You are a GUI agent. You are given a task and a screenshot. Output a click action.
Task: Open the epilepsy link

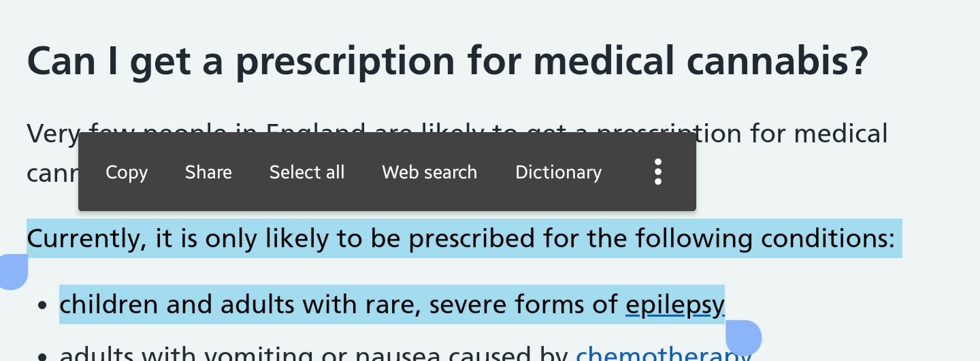tap(675, 305)
